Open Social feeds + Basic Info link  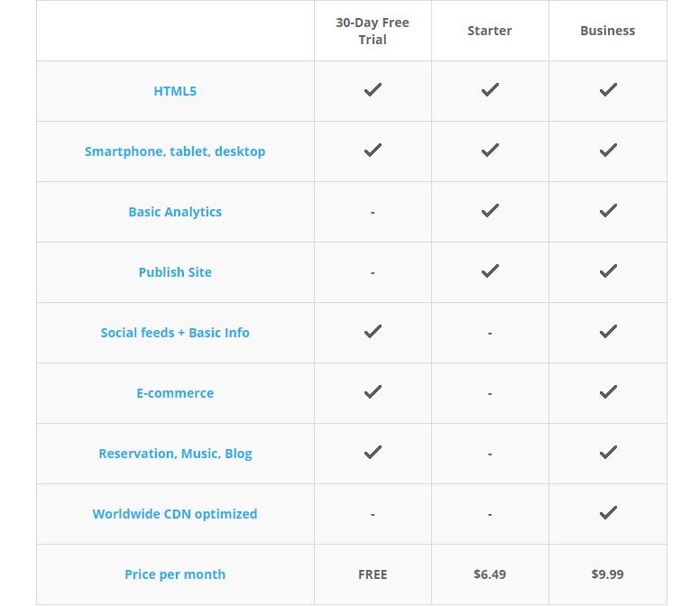tap(175, 333)
